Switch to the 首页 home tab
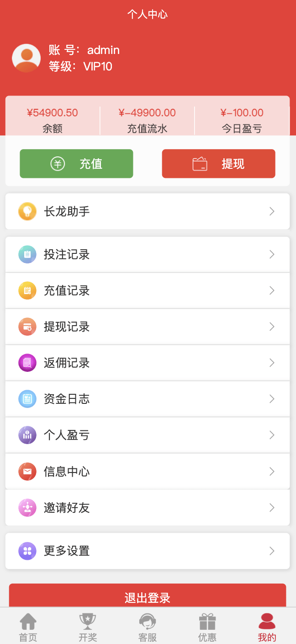This screenshot has width=296, height=644. coord(28,627)
